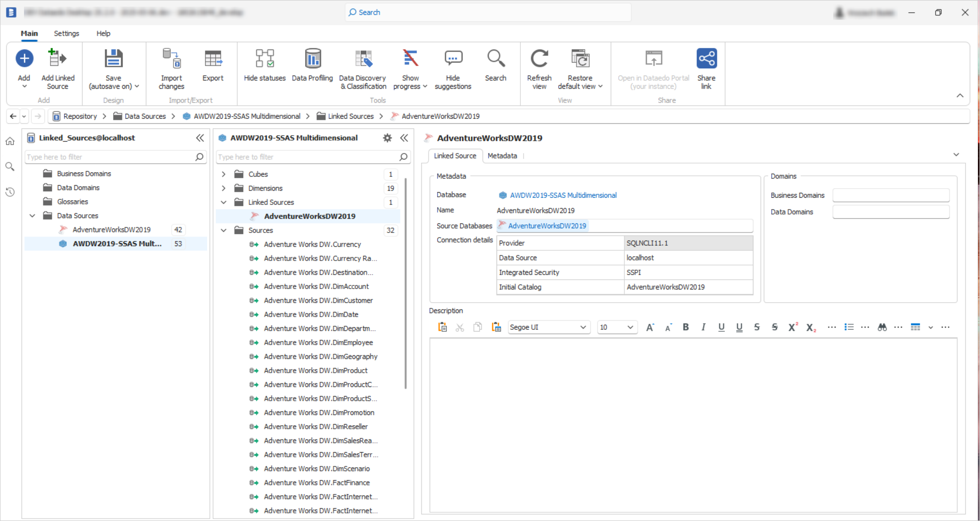Click the cut scissors icon
This screenshot has width=980, height=521.
(460, 327)
